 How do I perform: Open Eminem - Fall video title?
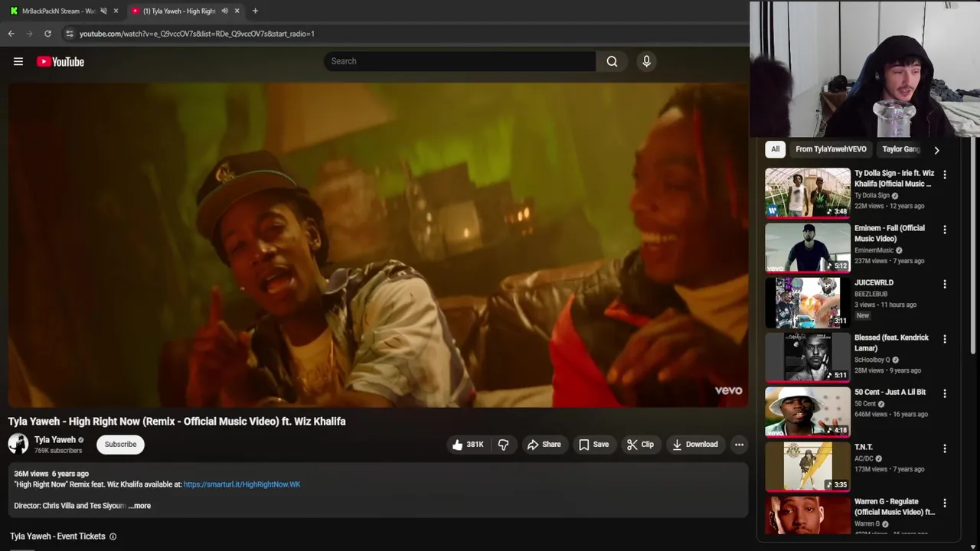890,233
